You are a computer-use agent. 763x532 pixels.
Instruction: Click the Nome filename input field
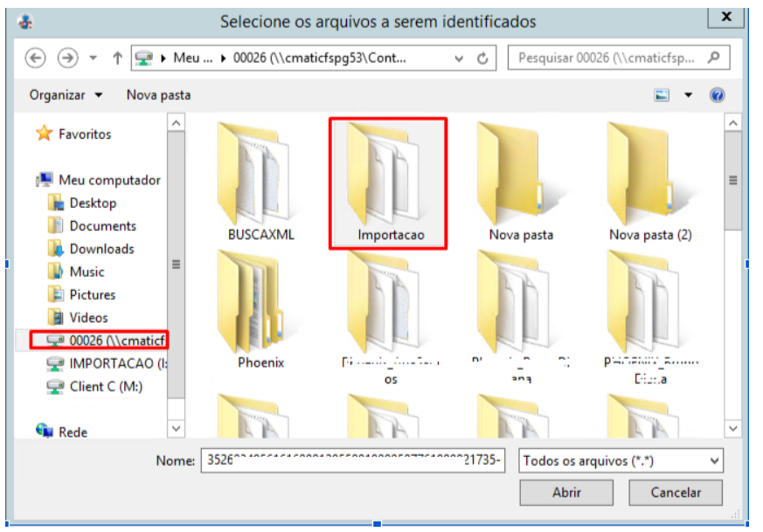pos(353,460)
